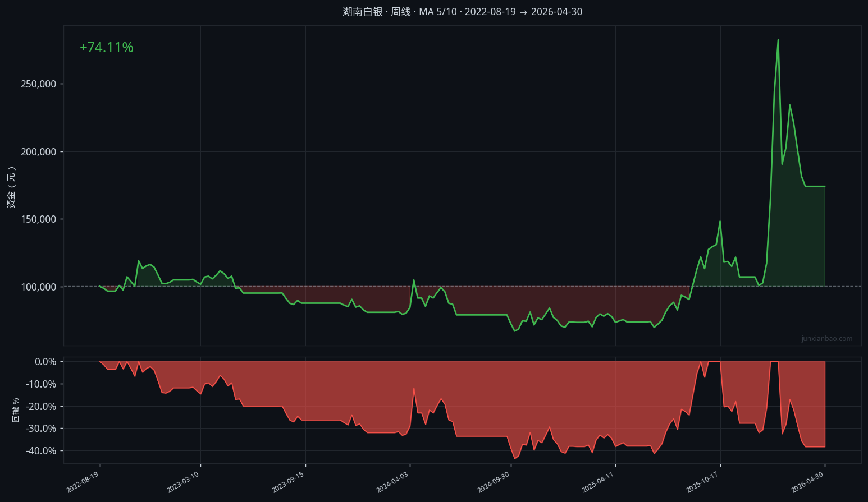Click the chart title 湖南白银 · 周线 · MA 5/10

click(x=463, y=12)
